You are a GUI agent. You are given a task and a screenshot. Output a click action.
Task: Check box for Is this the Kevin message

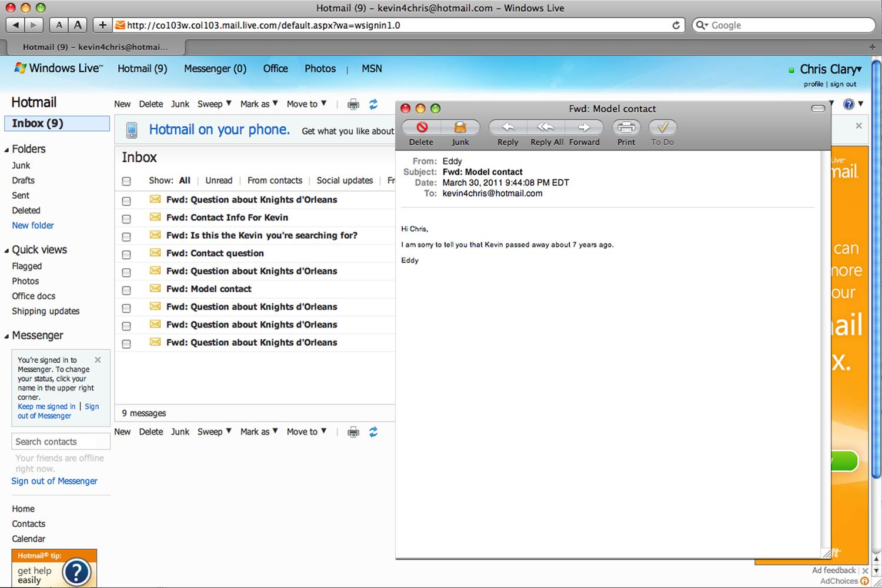tap(126, 236)
